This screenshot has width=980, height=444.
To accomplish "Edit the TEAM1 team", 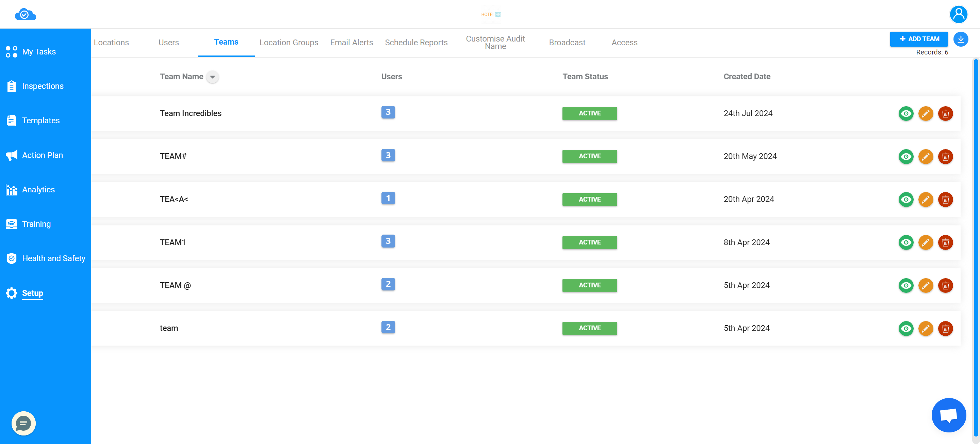I will [x=926, y=242].
